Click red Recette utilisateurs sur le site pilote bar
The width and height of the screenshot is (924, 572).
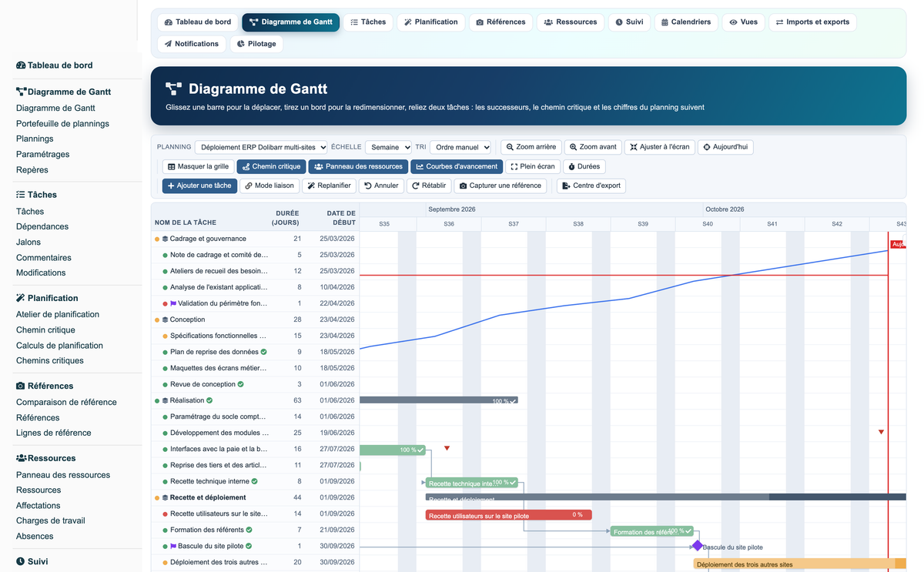[x=508, y=515]
